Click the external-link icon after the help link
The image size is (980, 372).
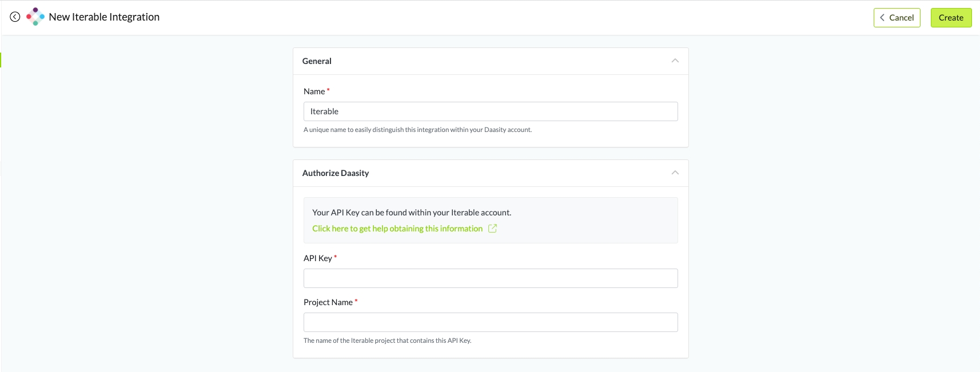(x=492, y=229)
